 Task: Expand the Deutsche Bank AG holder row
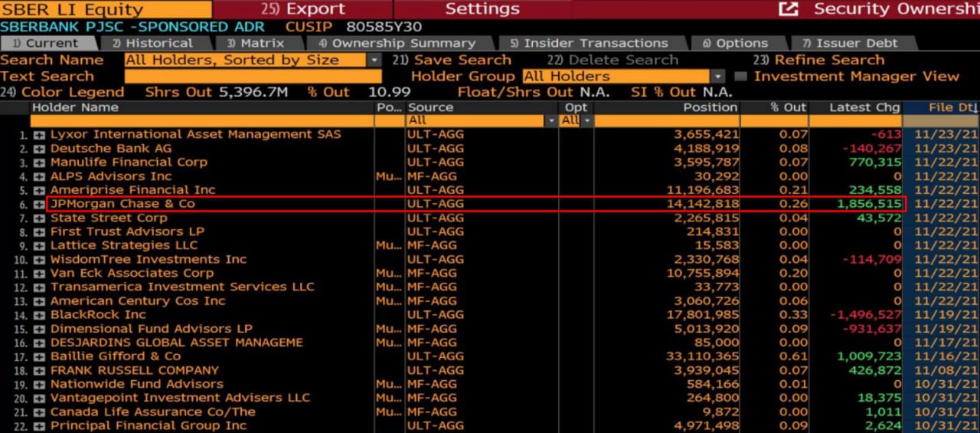[39, 149]
